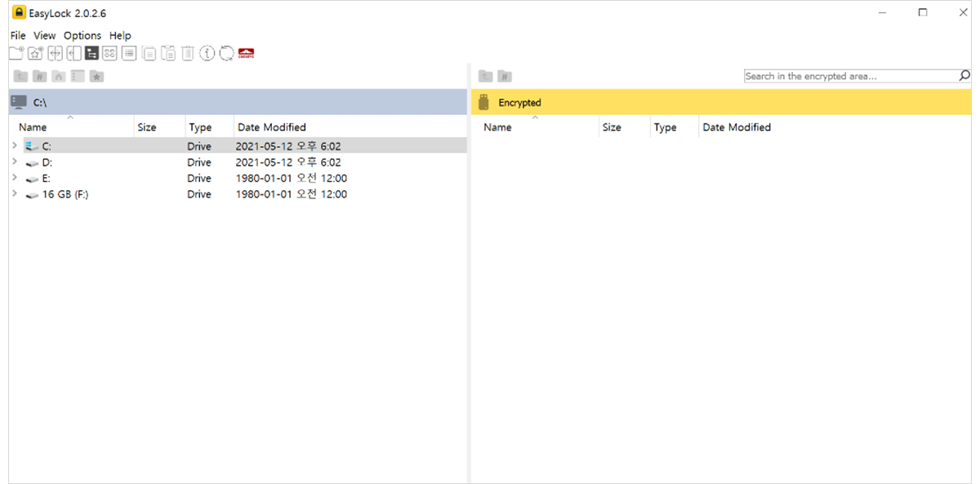Image resolution: width=980 pixels, height=484 pixels.
Task: Select the 16 GB (F:) drive row
Action: pyautogui.click(x=238, y=194)
